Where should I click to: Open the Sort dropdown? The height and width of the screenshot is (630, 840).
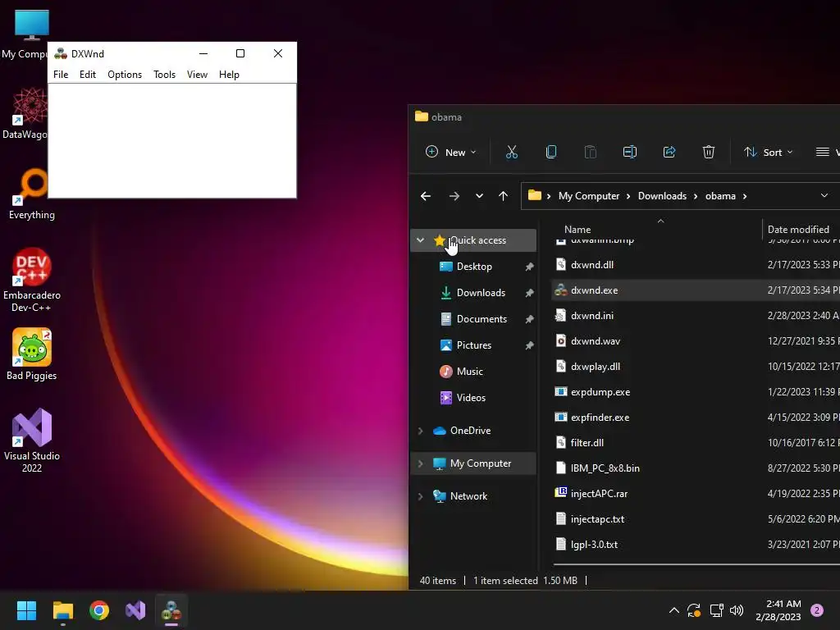[x=768, y=152]
